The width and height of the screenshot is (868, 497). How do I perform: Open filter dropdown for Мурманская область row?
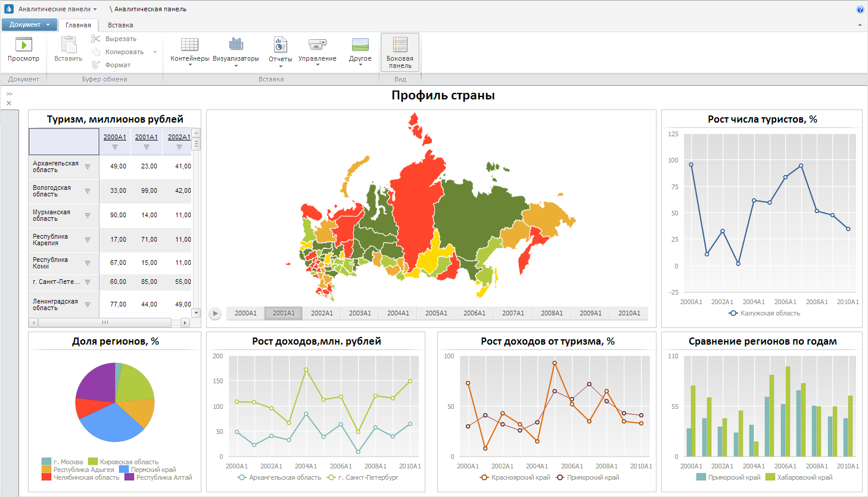88,215
